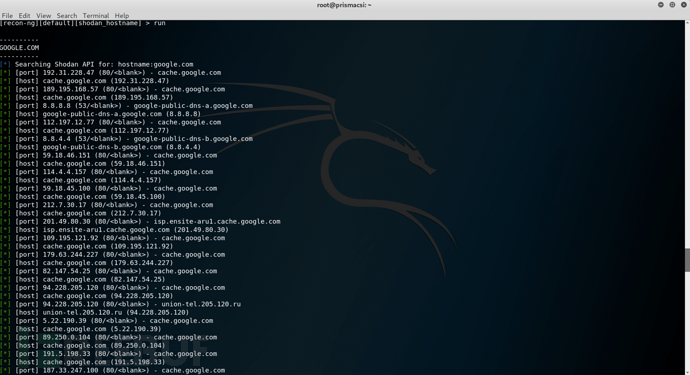Click the '[host] cache.google.com (94.228.205.120)' line
The image size is (690, 375).
[87, 296]
